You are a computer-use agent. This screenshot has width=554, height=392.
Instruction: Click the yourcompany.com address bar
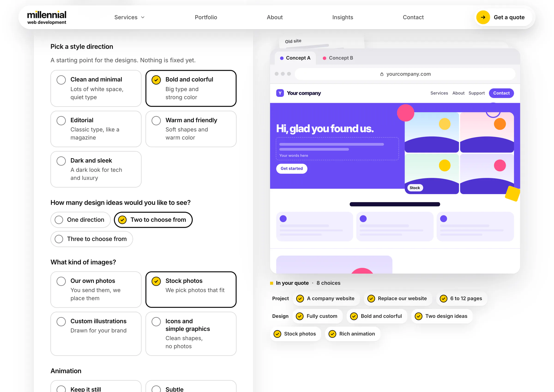click(405, 74)
